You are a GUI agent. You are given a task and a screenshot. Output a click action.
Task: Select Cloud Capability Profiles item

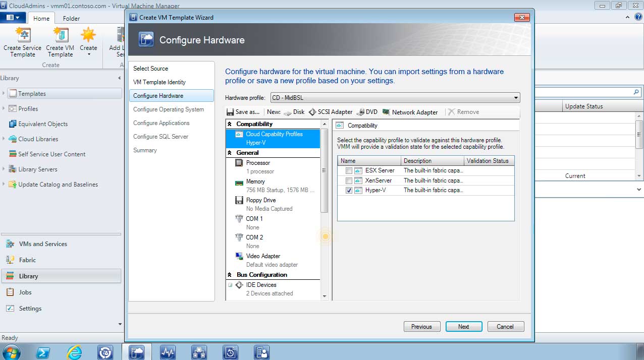[273, 138]
